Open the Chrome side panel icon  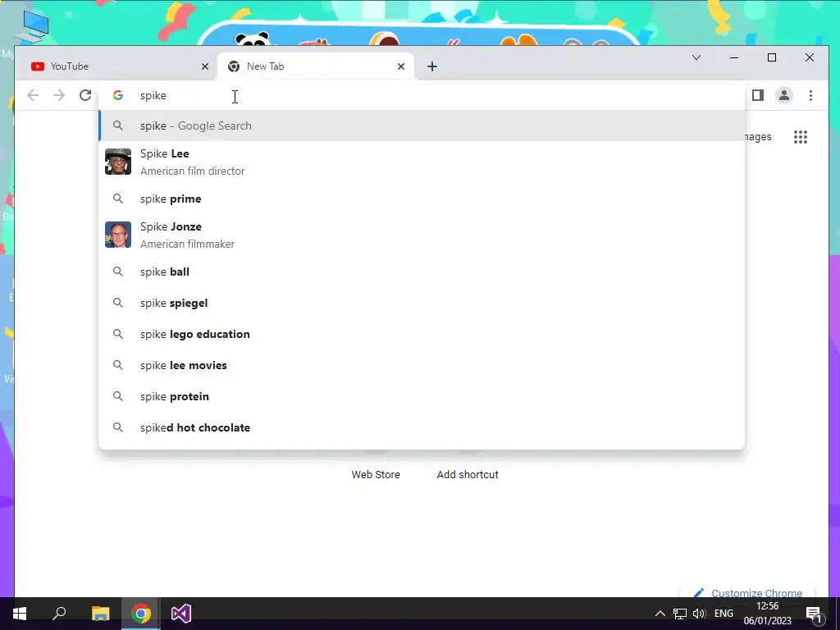pyautogui.click(x=757, y=95)
